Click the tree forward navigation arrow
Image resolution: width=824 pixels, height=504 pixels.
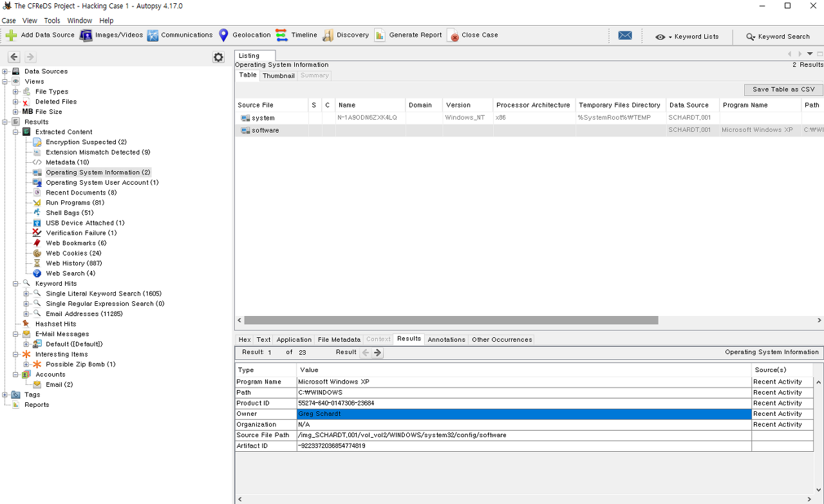click(x=30, y=57)
